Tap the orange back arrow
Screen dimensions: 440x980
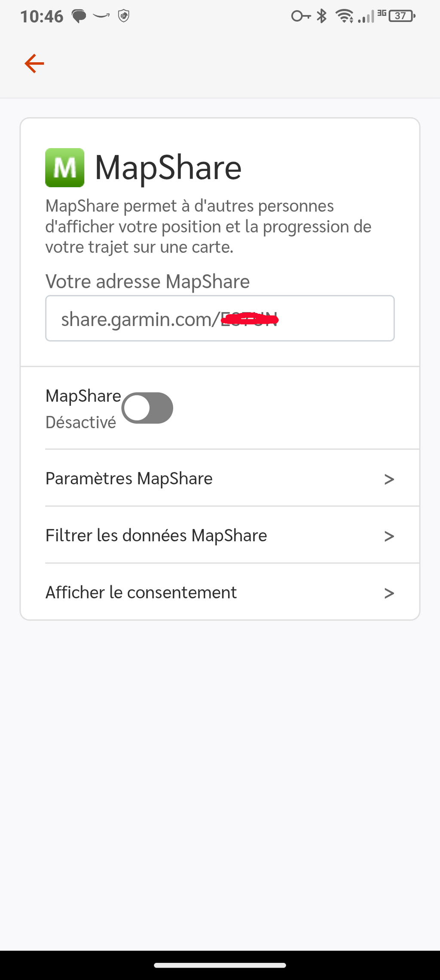34,64
